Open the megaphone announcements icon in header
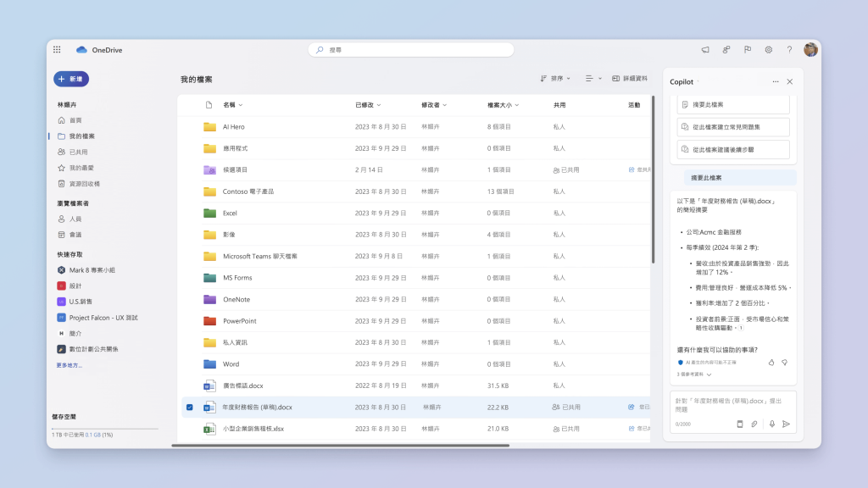 click(705, 50)
